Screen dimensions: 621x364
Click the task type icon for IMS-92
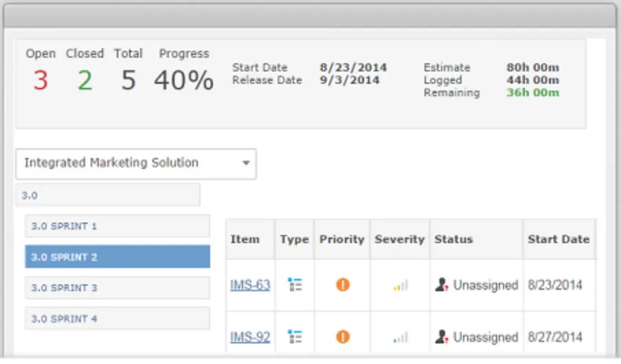(x=295, y=337)
